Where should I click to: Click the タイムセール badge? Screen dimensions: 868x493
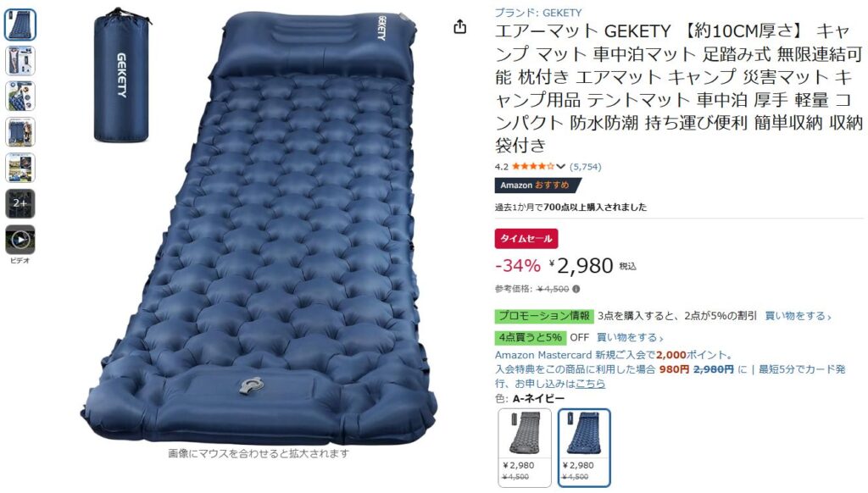click(x=526, y=239)
